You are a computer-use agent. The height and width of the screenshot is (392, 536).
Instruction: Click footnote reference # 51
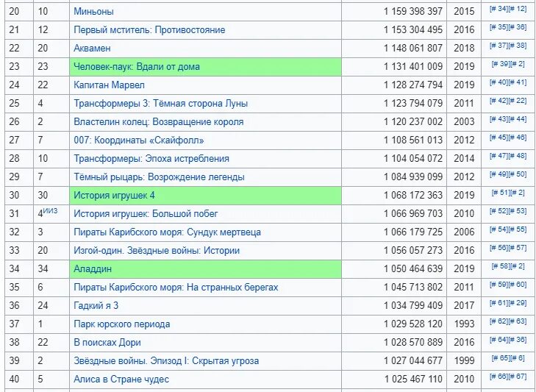[x=501, y=193]
